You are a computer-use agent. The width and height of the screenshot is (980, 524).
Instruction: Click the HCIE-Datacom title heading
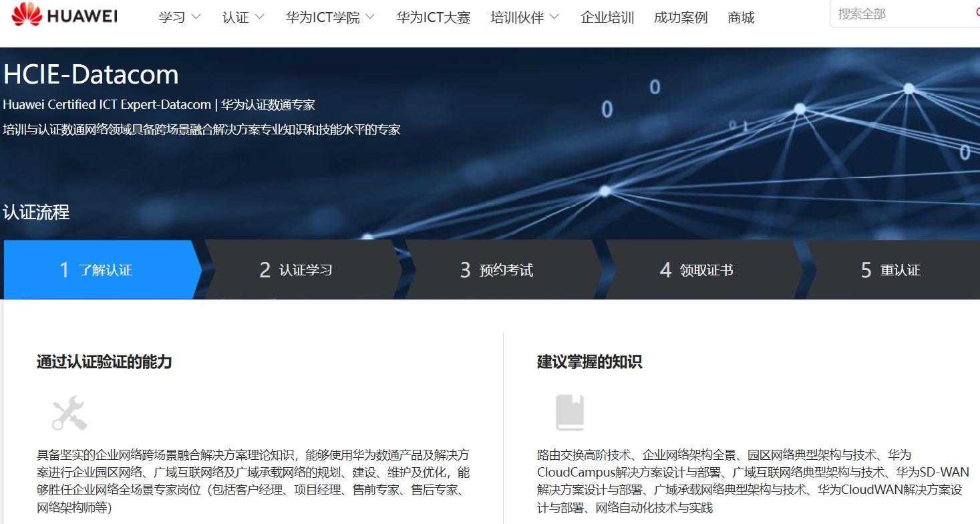click(91, 75)
